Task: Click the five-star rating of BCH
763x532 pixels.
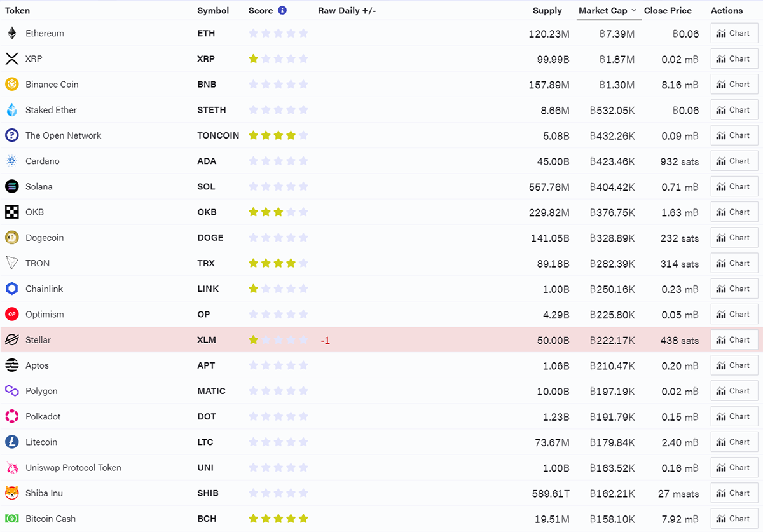Action: coord(278,519)
